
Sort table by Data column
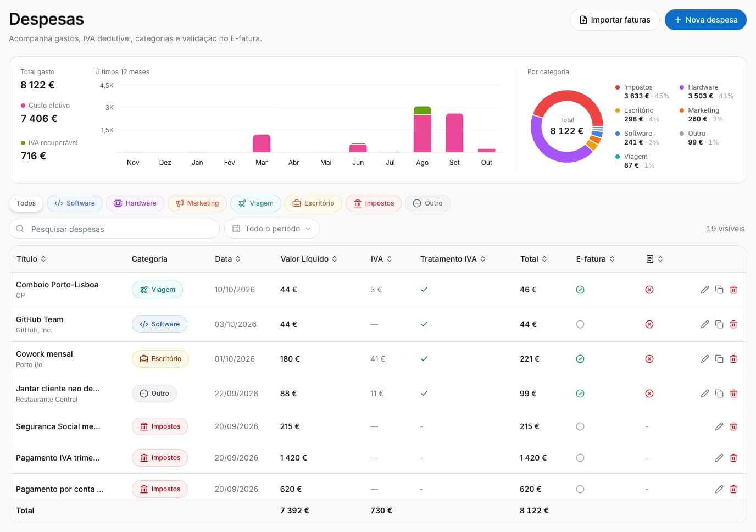(228, 259)
